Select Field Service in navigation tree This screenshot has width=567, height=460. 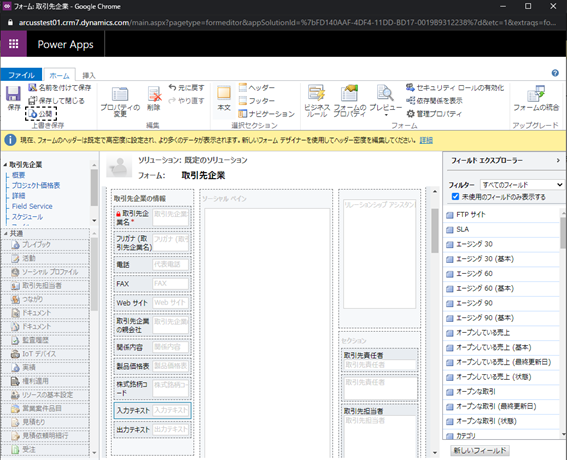click(32, 206)
